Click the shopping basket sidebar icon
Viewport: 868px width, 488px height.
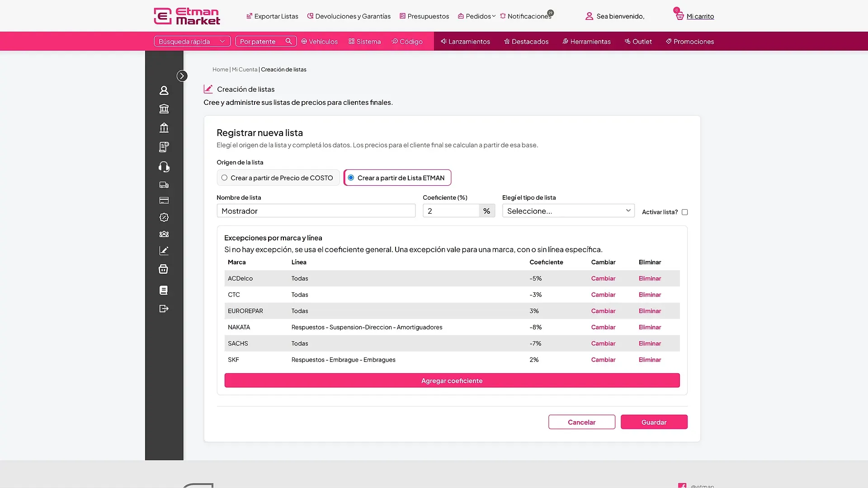point(164,269)
